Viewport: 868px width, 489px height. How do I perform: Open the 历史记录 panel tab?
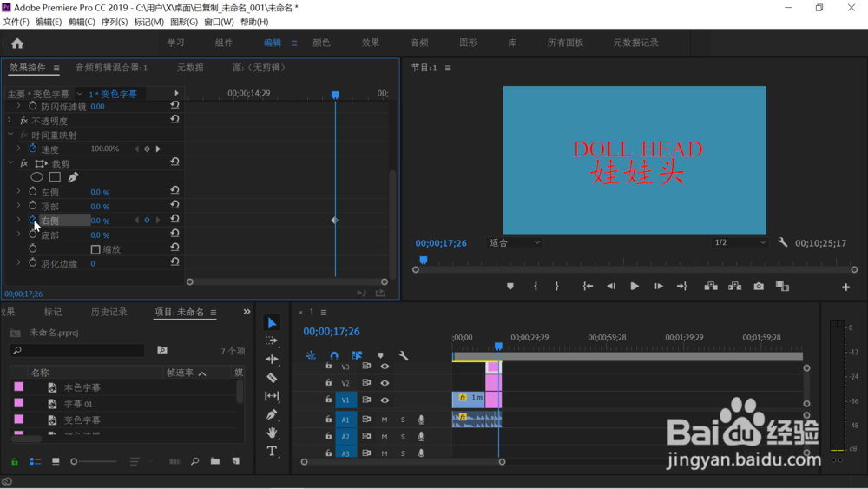click(x=108, y=313)
